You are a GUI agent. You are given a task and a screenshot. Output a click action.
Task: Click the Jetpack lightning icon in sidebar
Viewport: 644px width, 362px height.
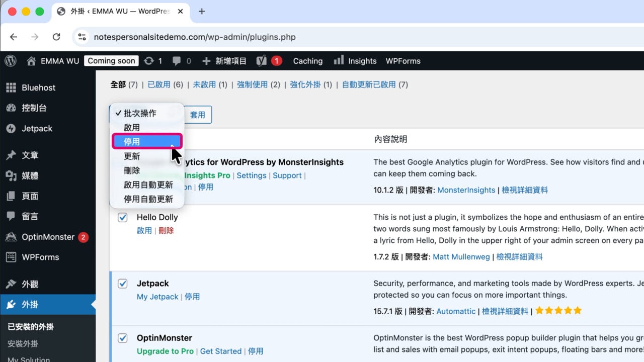coord(11,128)
